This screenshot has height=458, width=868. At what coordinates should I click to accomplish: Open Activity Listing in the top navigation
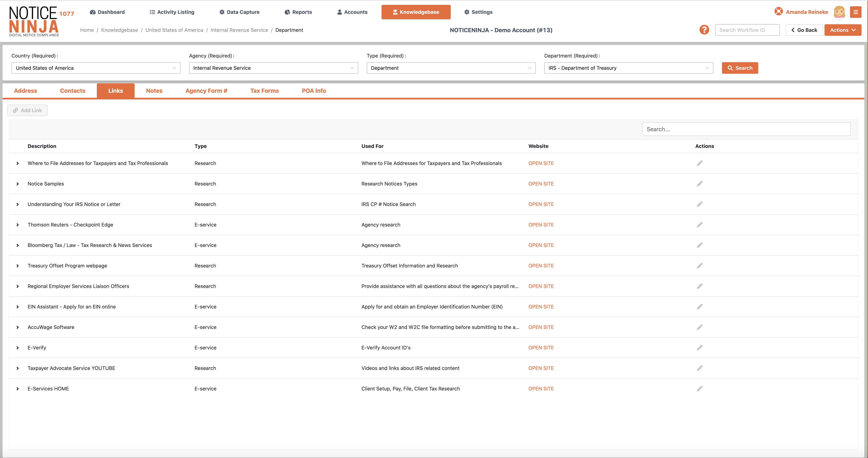(172, 12)
